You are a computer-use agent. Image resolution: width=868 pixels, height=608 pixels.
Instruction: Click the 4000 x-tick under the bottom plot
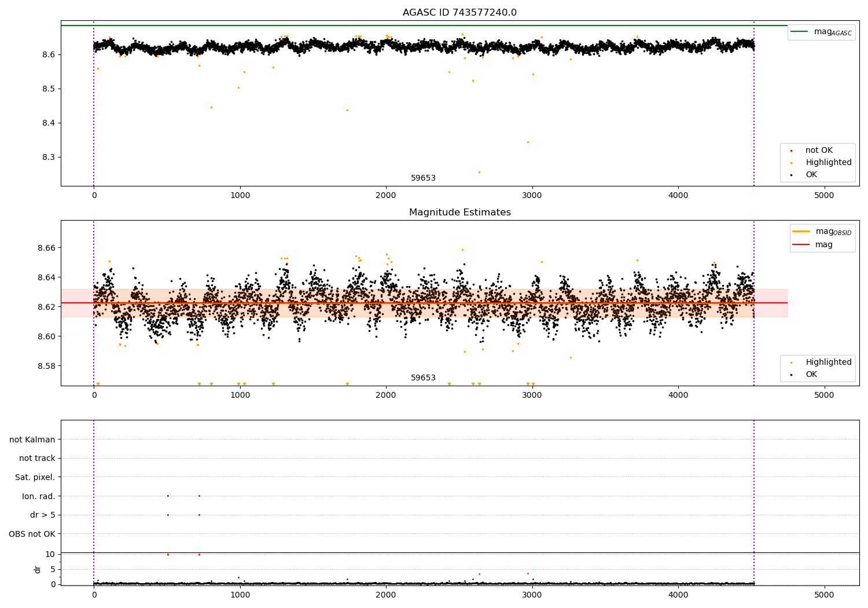[678, 595]
